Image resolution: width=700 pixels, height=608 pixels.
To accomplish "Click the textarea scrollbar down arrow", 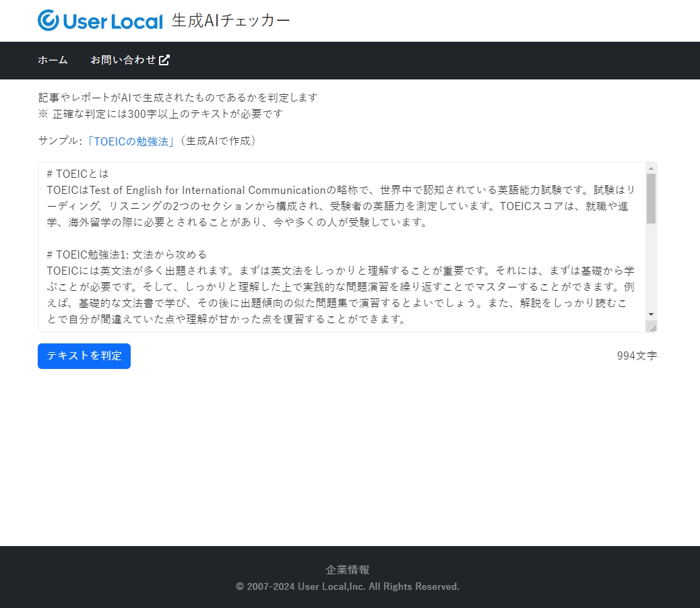I will (651, 314).
